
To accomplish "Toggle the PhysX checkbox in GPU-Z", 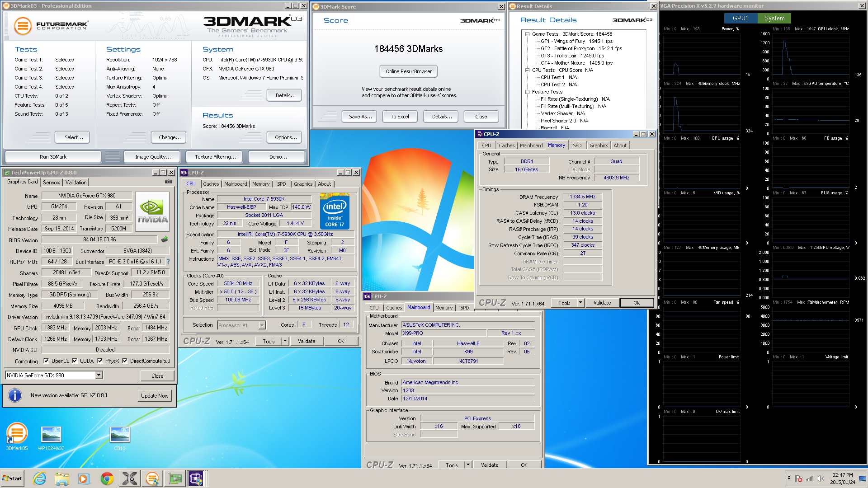I will [x=100, y=361].
